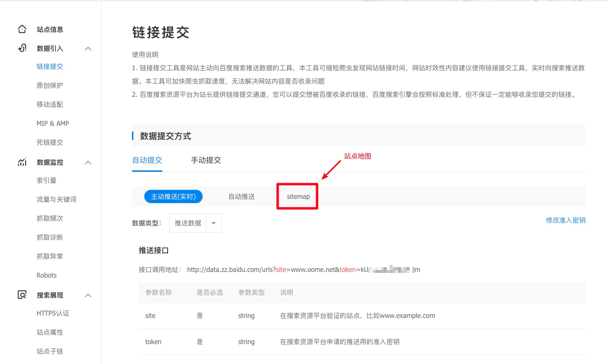The height and width of the screenshot is (364, 608).
Task: Switch to 自动推送 submission mode
Action: pos(242,196)
